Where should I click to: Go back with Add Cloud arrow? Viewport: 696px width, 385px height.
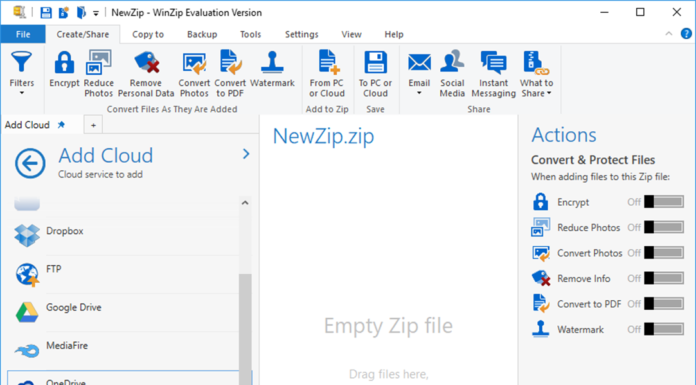point(30,163)
